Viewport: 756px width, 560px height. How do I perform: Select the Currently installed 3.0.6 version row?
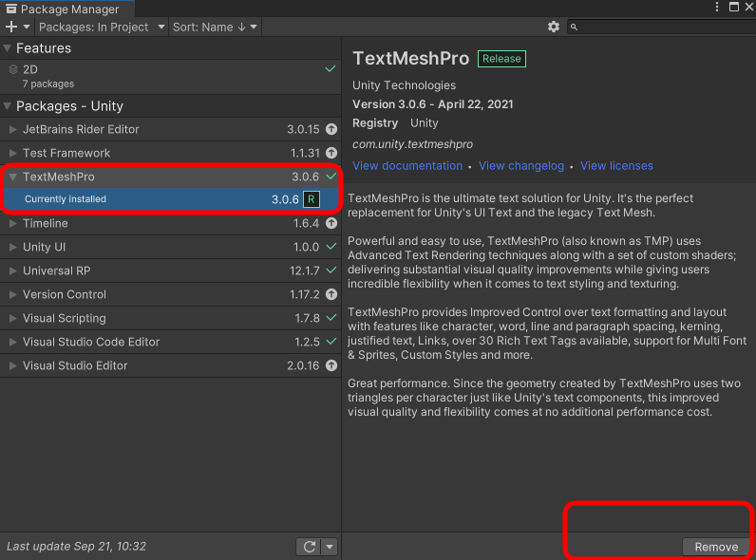tap(172, 199)
